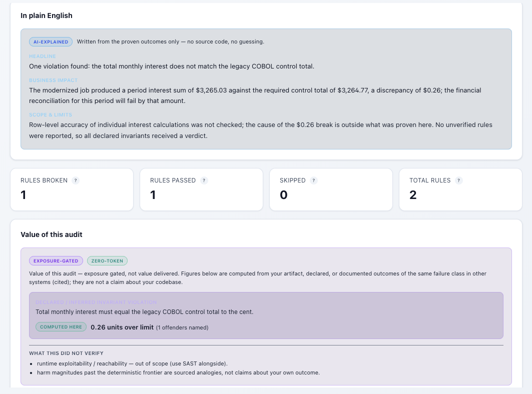Click the '(1 offenders named)' note
The width and height of the screenshot is (532, 394).
click(x=182, y=327)
